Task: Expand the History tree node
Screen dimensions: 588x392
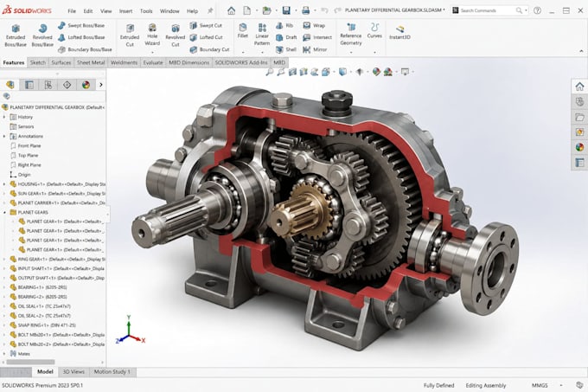Action: pyautogui.click(x=4, y=117)
